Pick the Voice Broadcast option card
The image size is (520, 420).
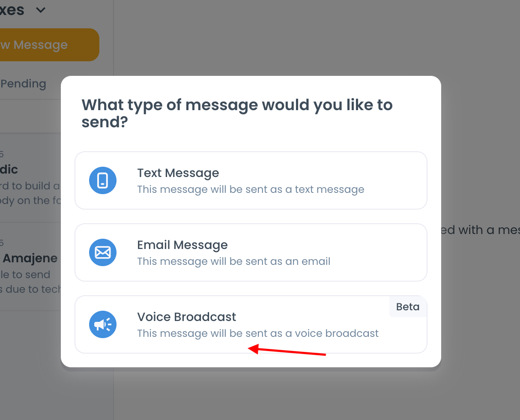click(251, 324)
